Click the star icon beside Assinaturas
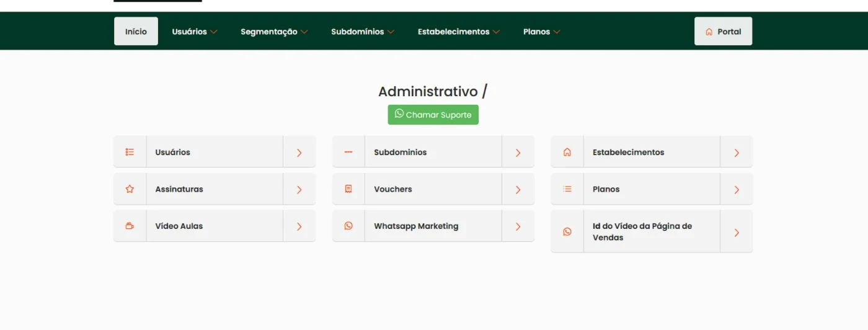Viewport: 868px width, 330px height. click(130, 189)
